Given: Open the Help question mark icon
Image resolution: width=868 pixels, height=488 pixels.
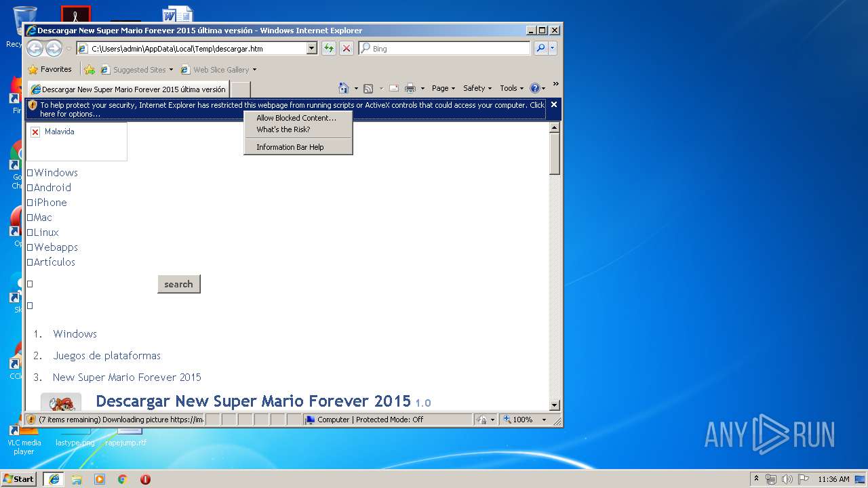Looking at the screenshot, I should click(x=534, y=88).
